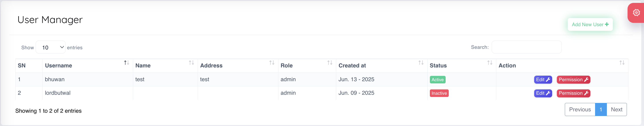This screenshot has width=644, height=126.
Task: Open the entries-per-page dropdown
Action: coord(50,47)
